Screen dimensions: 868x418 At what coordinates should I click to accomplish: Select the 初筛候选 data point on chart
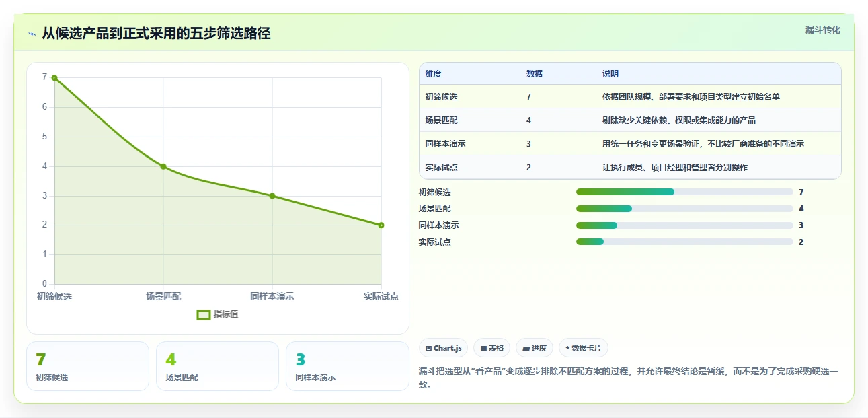click(x=54, y=78)
